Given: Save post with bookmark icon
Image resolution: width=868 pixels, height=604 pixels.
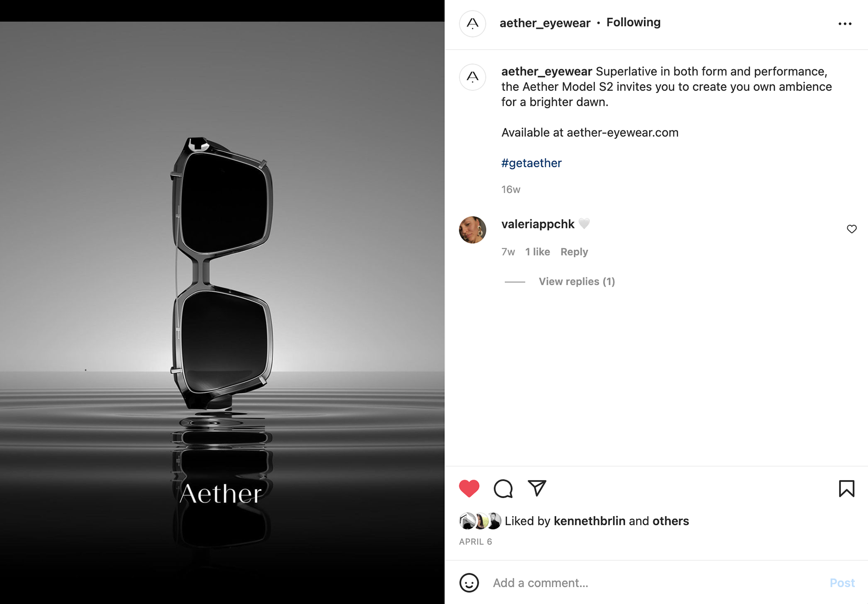Looking at the screenshot, I should 846,488.
